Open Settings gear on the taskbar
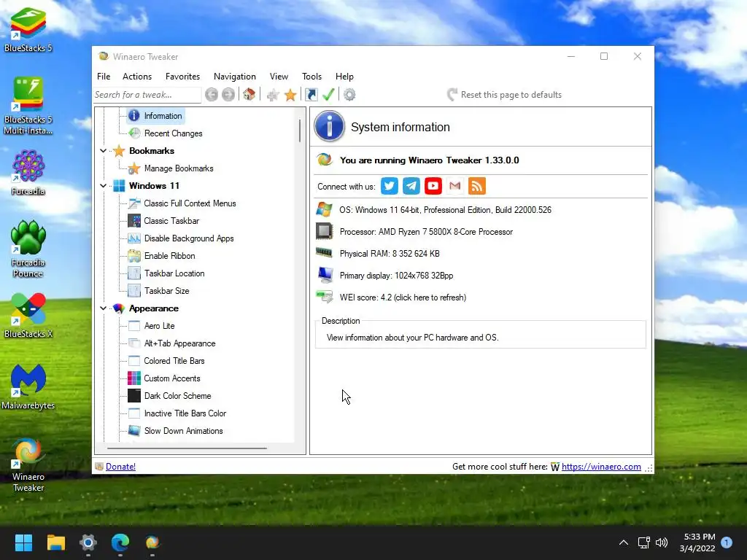 click(x=88, y=542)
